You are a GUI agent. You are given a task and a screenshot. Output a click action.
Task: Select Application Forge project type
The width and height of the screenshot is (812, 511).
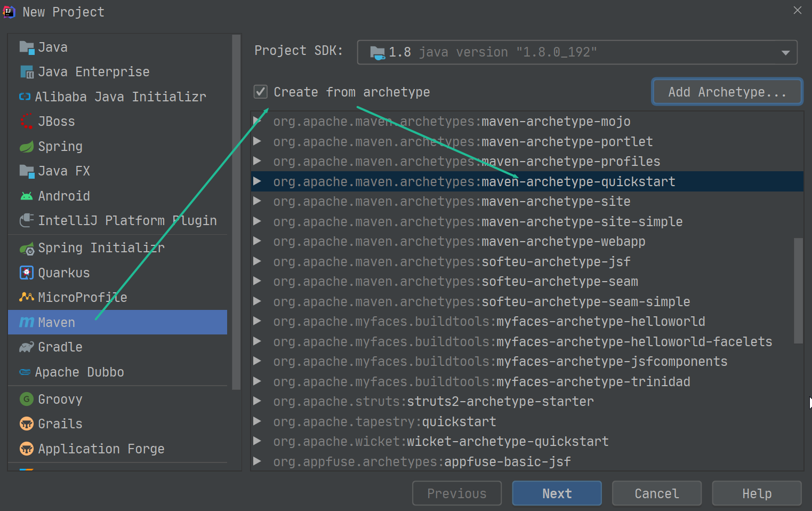coord(118,449)
